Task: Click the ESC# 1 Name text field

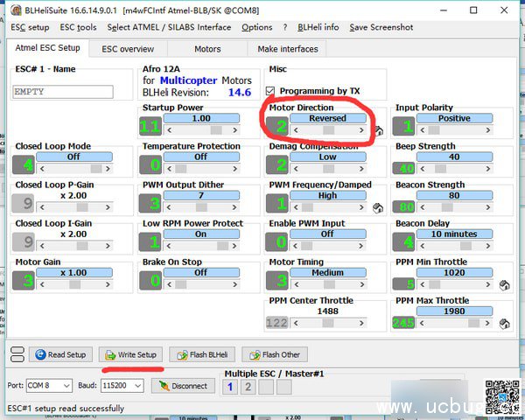Action: point(63,92)
